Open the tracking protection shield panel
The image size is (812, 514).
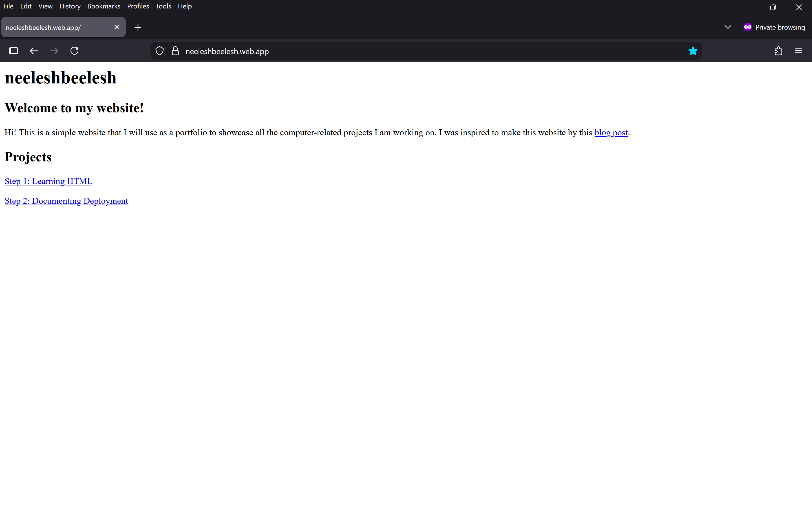(159, 51)
